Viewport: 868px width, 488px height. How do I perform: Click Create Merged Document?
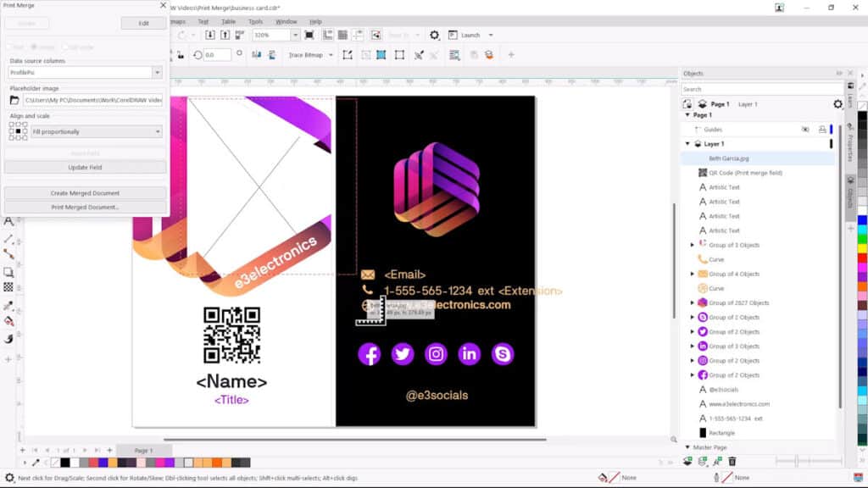[85, 195]
